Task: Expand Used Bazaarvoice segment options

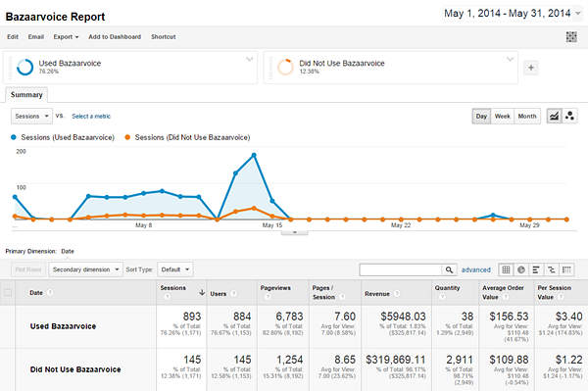Action: click(249, 59)
